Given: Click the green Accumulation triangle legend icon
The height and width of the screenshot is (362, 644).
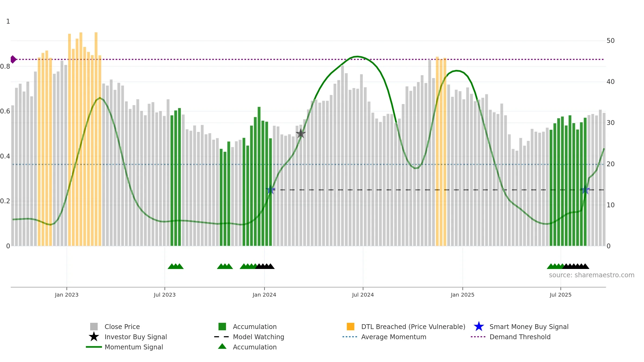Looking at the screenshot, I should [222, 346].
